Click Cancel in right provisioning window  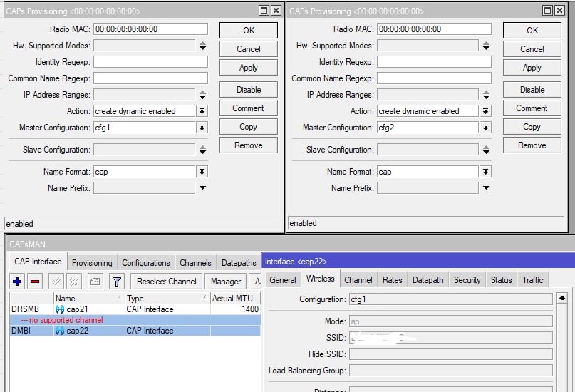tap(532, 49)
